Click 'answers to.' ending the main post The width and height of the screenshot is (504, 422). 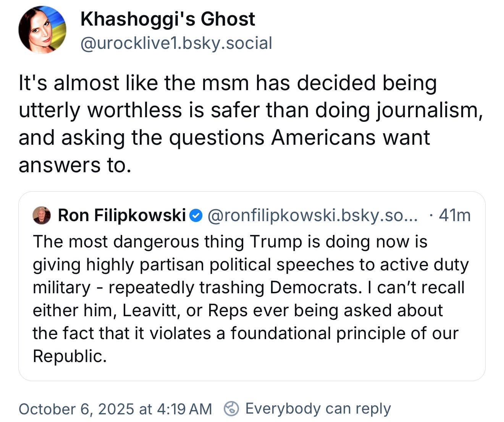(x=75, y=165)
